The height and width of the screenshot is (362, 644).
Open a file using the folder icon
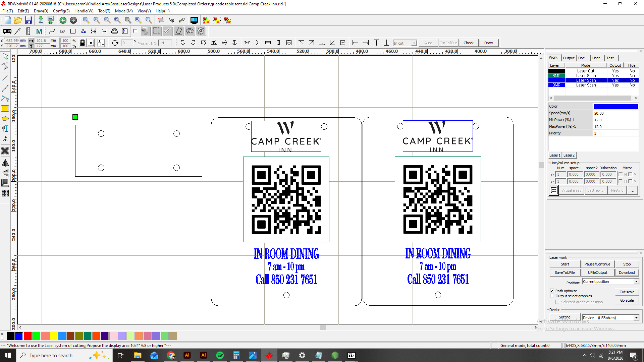point(18,20)
